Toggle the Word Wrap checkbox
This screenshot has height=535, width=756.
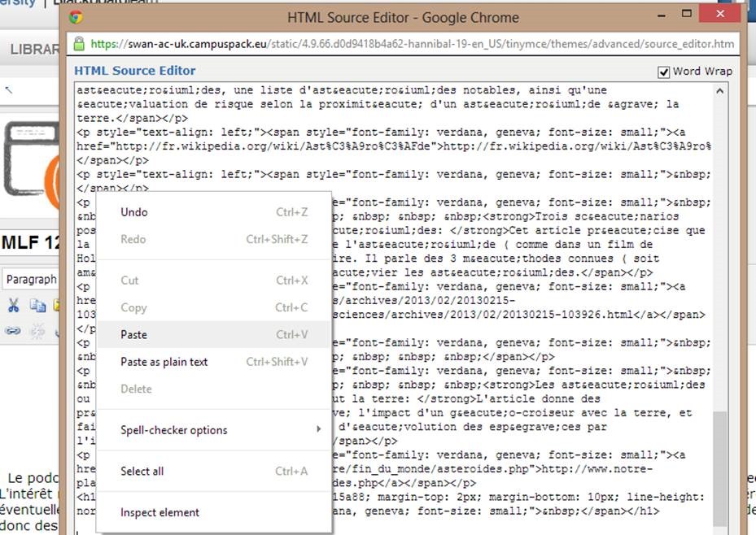664,72
